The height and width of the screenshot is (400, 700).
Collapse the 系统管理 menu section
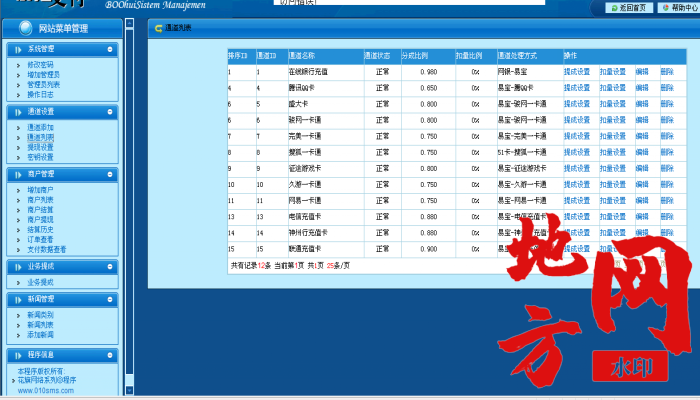pyautogui.click(x=110, y=49)
